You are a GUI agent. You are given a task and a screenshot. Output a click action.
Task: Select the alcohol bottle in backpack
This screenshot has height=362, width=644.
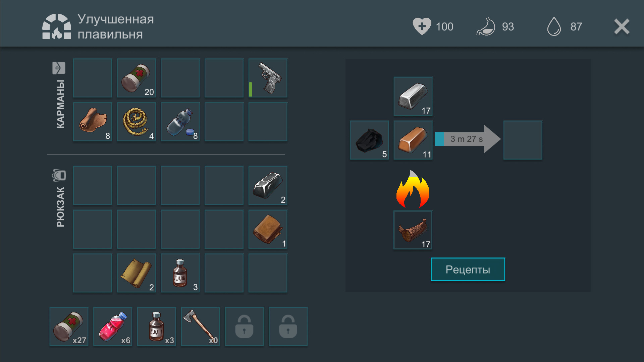click(x=180, y=273)
